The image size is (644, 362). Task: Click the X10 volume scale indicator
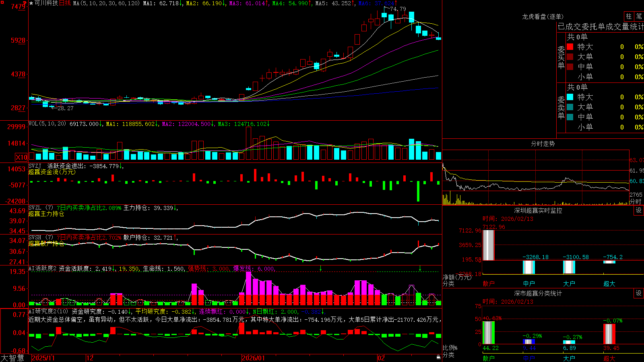pyautogui.click(x=21, y=157)
